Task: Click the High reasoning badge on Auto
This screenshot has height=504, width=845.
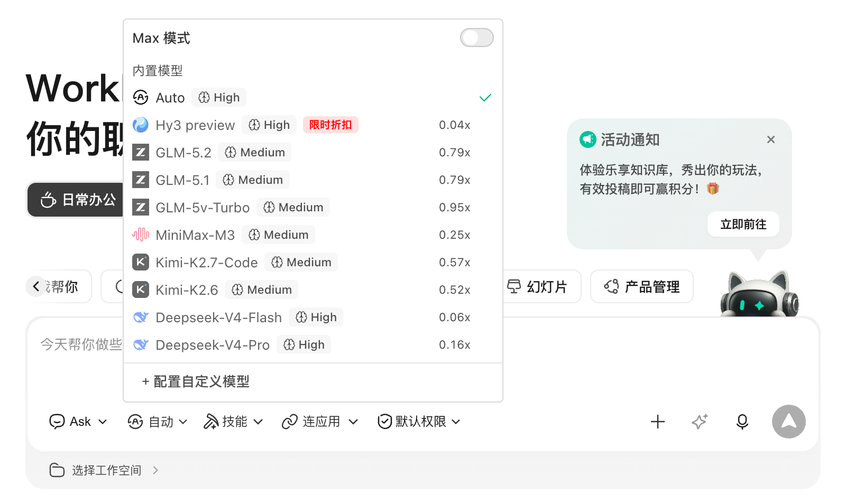Action: [x=219, y=98]
